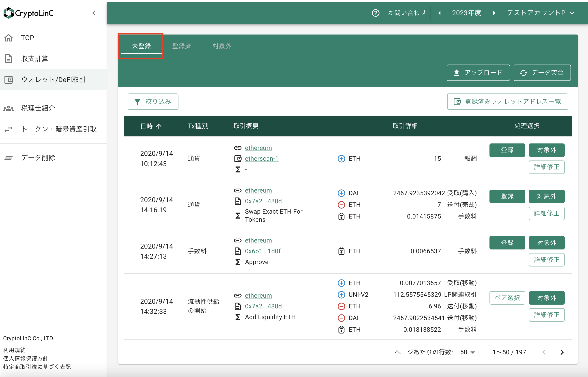Open 税理士紹介 from the people icon

9,108
